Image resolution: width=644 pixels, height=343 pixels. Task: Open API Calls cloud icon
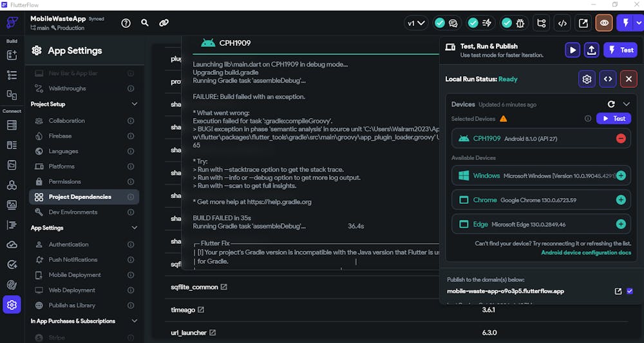tap(12, 245)
